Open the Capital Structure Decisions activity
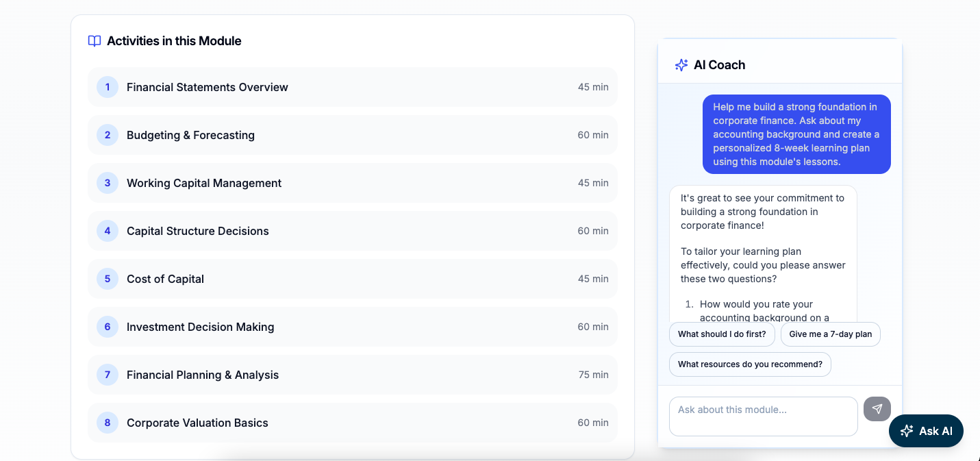The image size is (980, 461). [x=352, y=231]
